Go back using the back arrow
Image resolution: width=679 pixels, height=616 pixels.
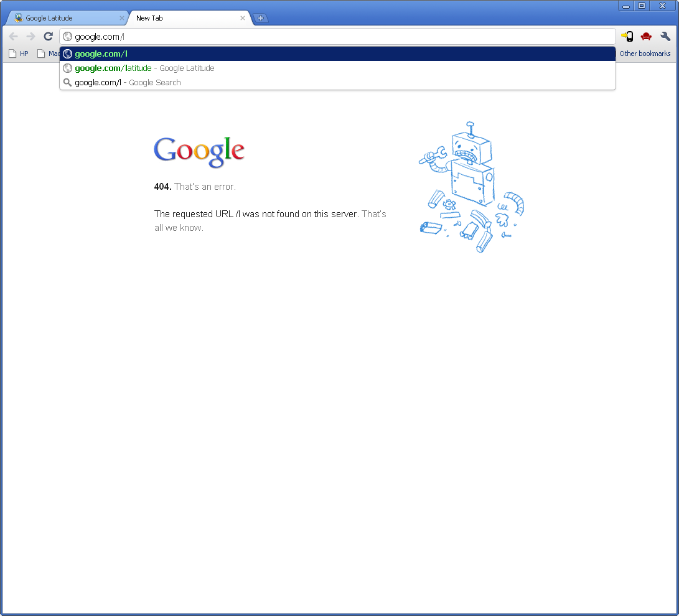pos(14,36)
